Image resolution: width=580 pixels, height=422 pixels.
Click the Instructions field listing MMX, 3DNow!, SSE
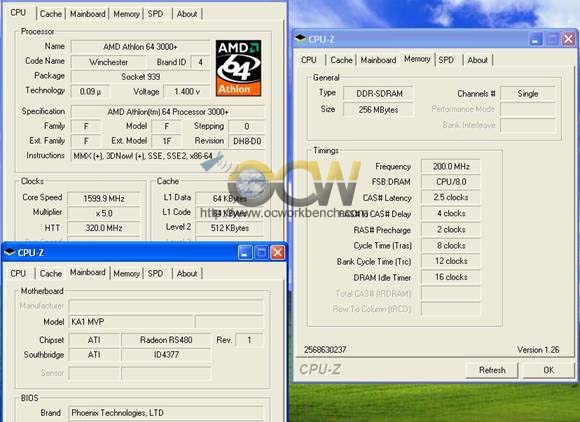pyautogui.click(x=168, y=156)
